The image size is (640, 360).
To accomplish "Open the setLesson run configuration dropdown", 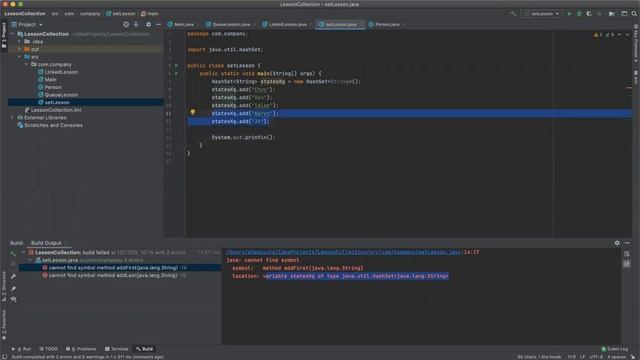I will click(x=542, y=13).
